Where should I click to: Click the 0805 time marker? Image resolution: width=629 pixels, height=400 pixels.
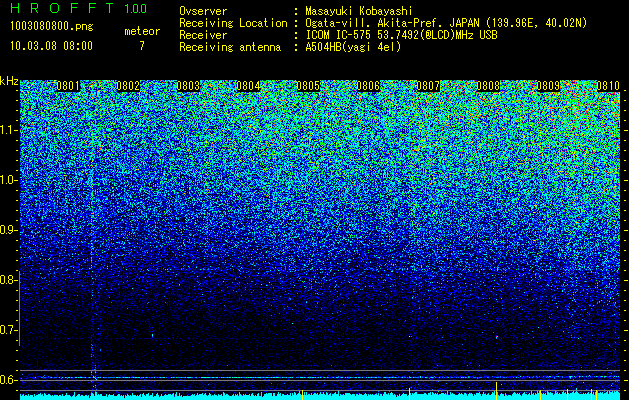click(308, 86)
